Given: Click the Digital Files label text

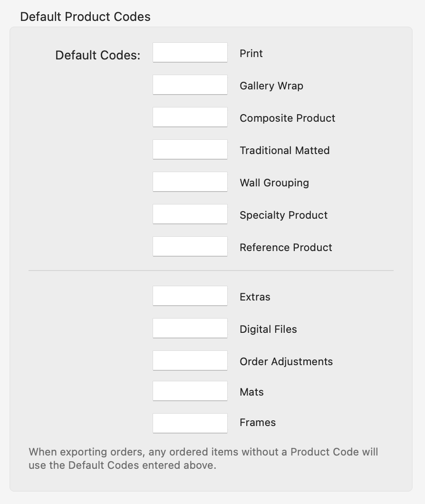Looking at the screenshot, I should (x=268, y=330).
